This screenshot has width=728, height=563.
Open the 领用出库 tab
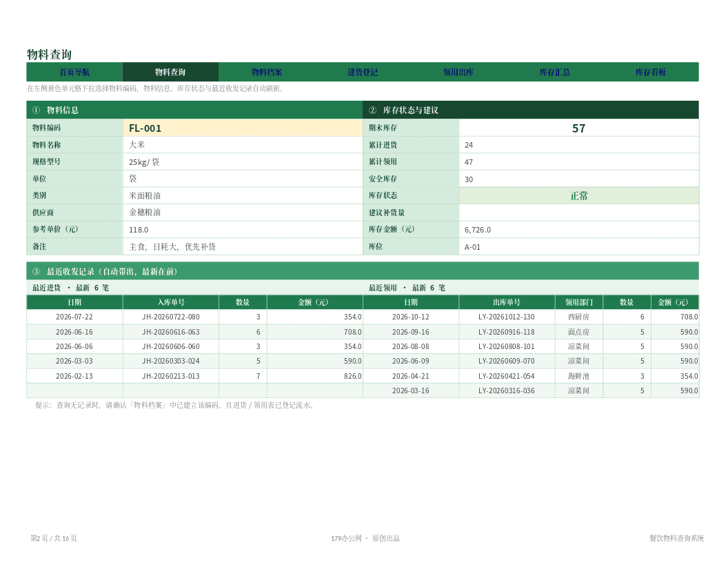coord(458,72)
